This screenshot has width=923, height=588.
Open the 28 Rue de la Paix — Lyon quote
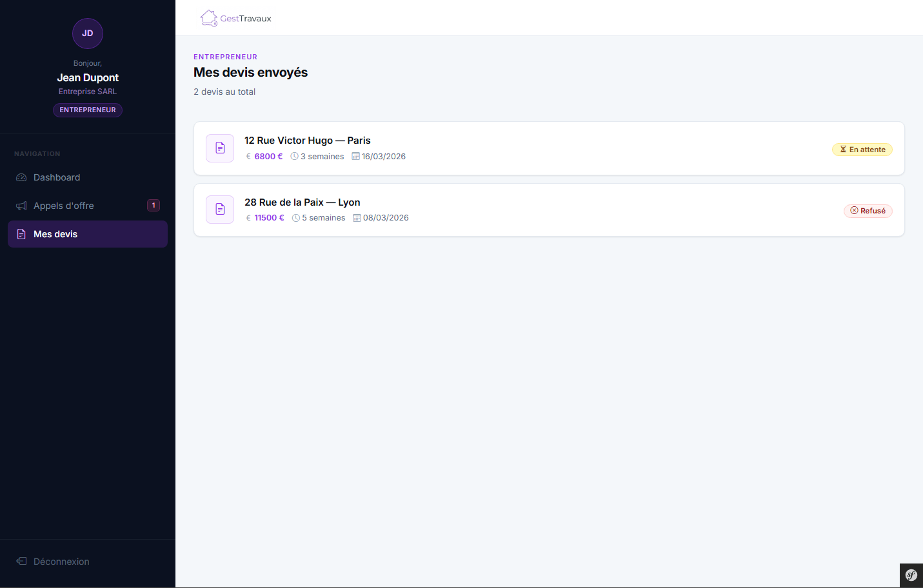pyautogui.click(x=302, y=202)
